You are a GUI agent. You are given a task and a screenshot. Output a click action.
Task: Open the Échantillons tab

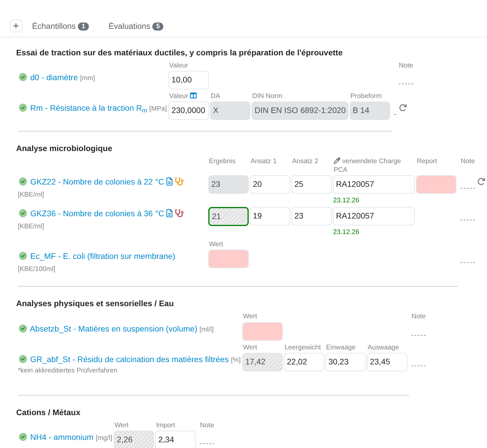pyautogui.click(x=60, y=26)
